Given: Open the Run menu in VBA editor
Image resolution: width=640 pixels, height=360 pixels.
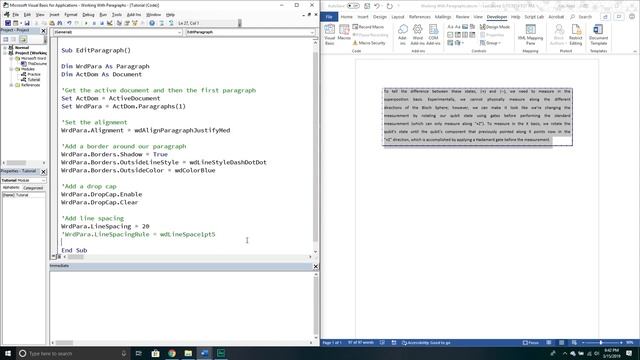Looking at the screenshot, I should 103,15.
